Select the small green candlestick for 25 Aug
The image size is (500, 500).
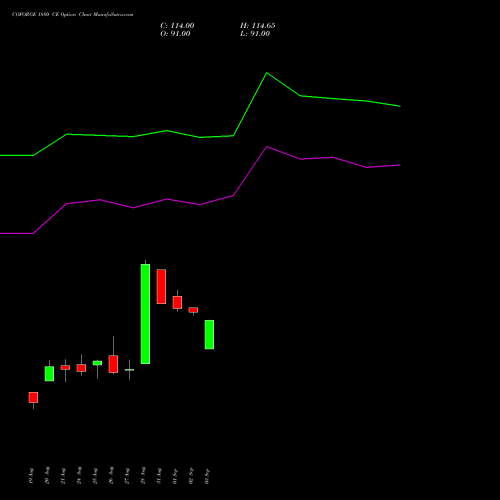(x=97, y=363)
